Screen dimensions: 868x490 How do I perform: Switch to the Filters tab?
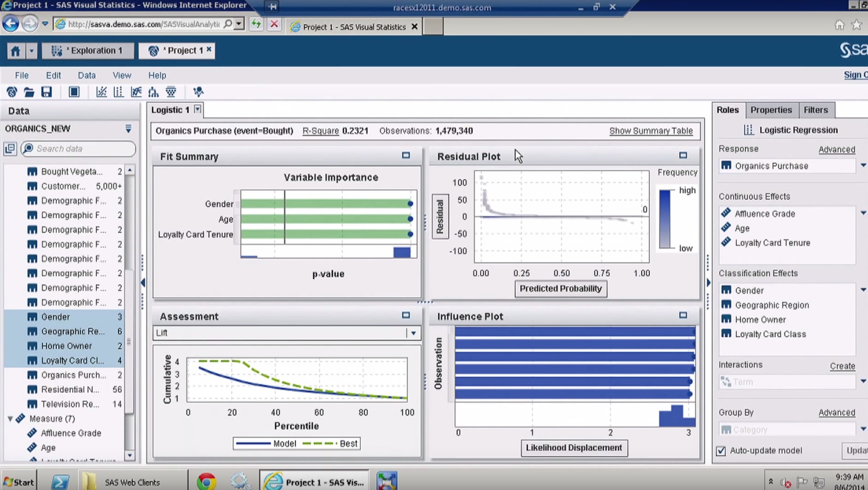tap(815, 110)
